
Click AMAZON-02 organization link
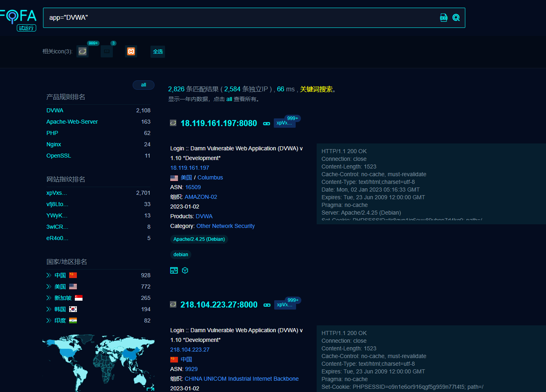[x=201, y=197]
